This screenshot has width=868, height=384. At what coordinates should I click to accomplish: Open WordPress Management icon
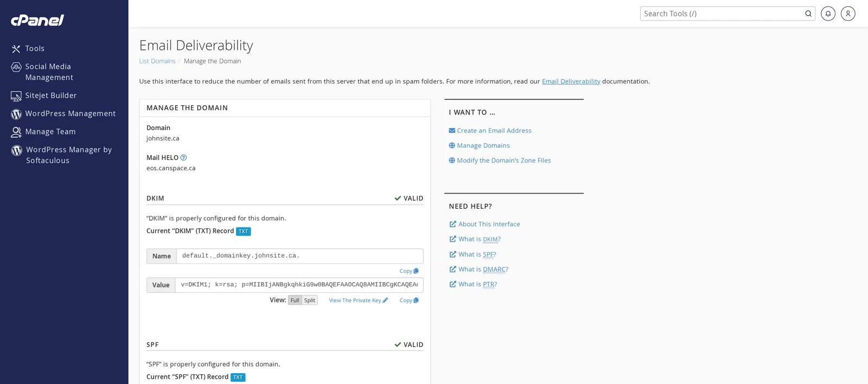16,114
